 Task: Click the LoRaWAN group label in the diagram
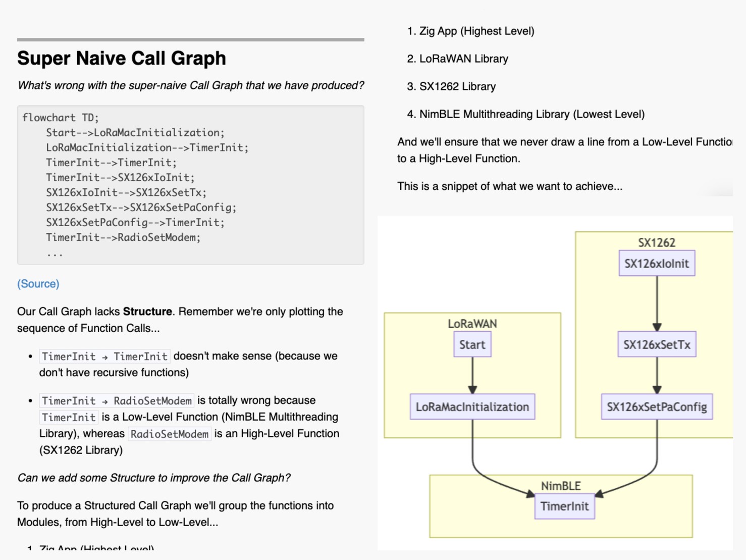(472, 324)
